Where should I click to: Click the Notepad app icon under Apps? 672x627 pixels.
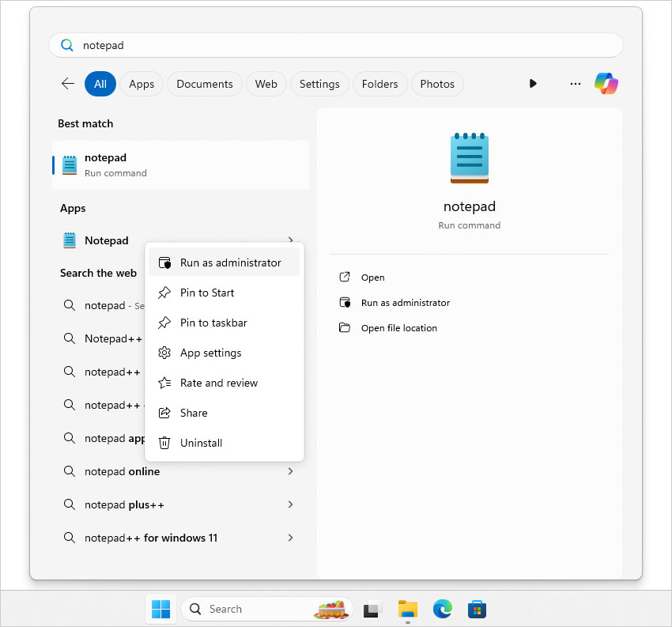(x=70, y=240)
